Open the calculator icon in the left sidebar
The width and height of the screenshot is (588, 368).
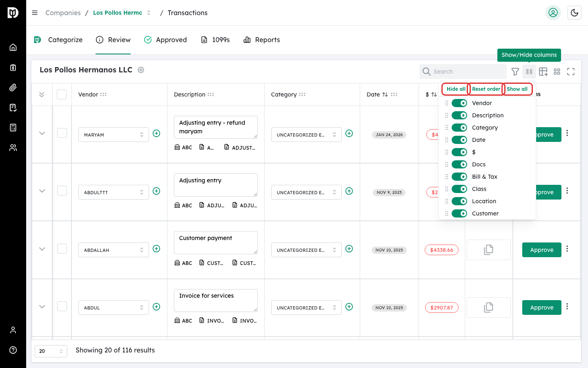13,128
